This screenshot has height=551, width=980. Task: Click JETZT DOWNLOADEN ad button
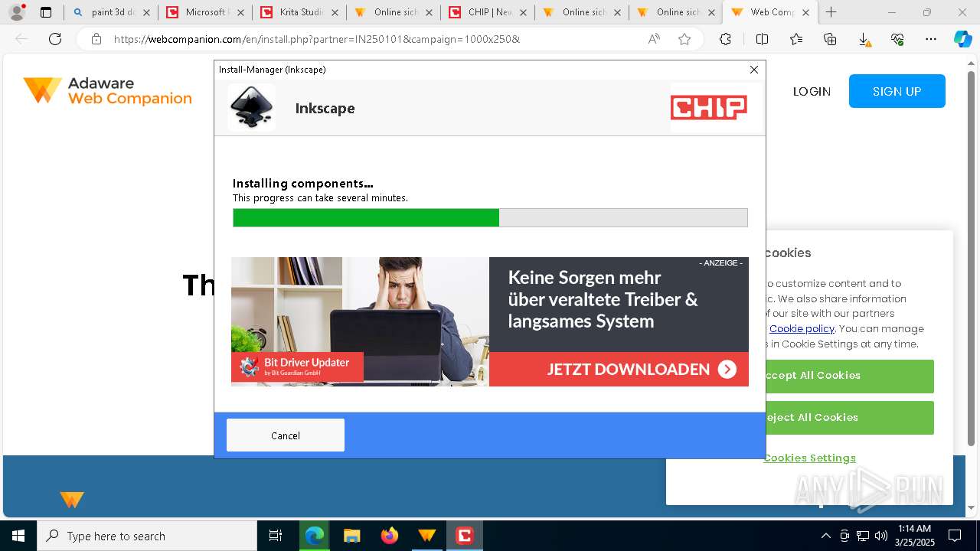pos(619,369)
